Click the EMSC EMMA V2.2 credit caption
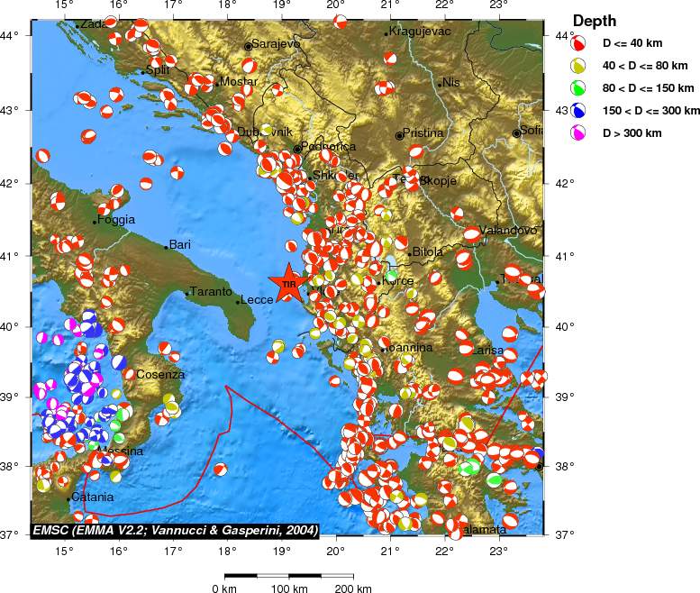The width and height of the screenshot is (700, 593). (176, 530)
